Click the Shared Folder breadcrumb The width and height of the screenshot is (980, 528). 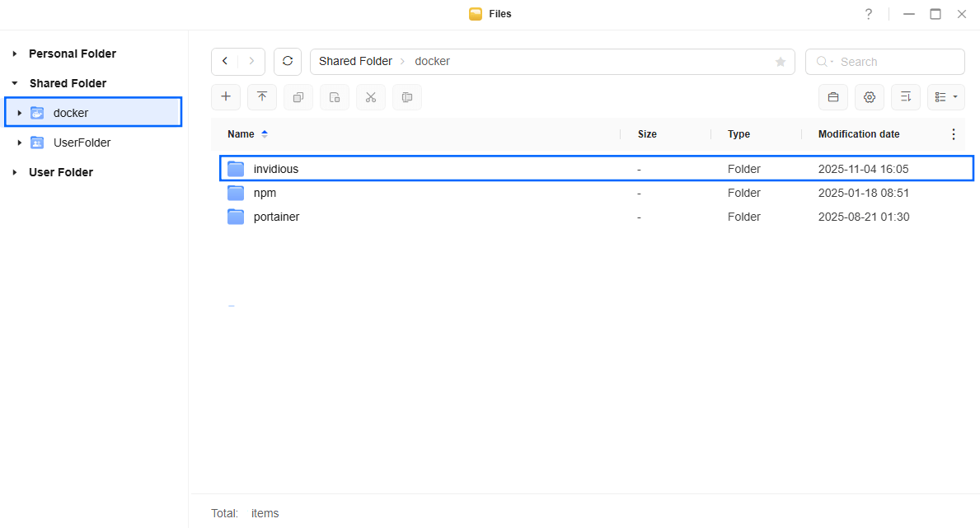(x=355, y=62)
